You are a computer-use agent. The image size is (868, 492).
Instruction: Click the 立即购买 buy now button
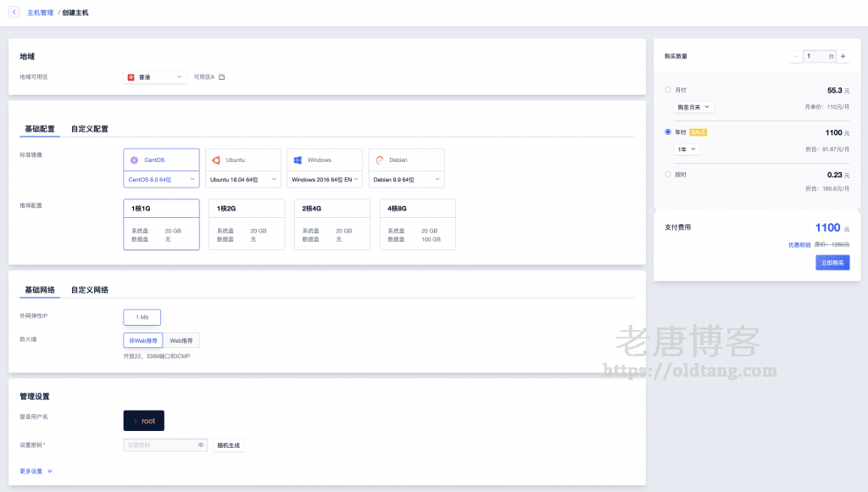tap(832, 263)
